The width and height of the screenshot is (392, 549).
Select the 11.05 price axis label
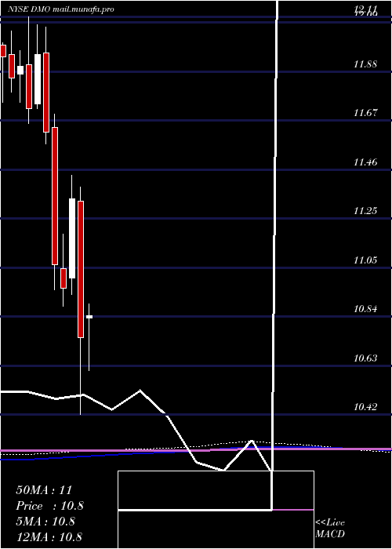pyautogui.click(x=365, y=260)
